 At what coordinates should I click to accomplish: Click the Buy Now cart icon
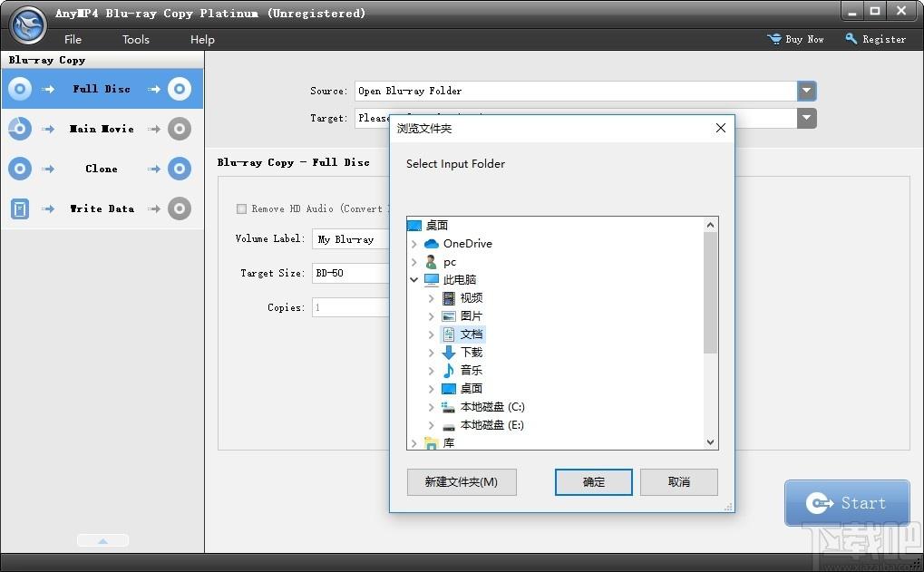pyautogui.click(x=773, y=39)
